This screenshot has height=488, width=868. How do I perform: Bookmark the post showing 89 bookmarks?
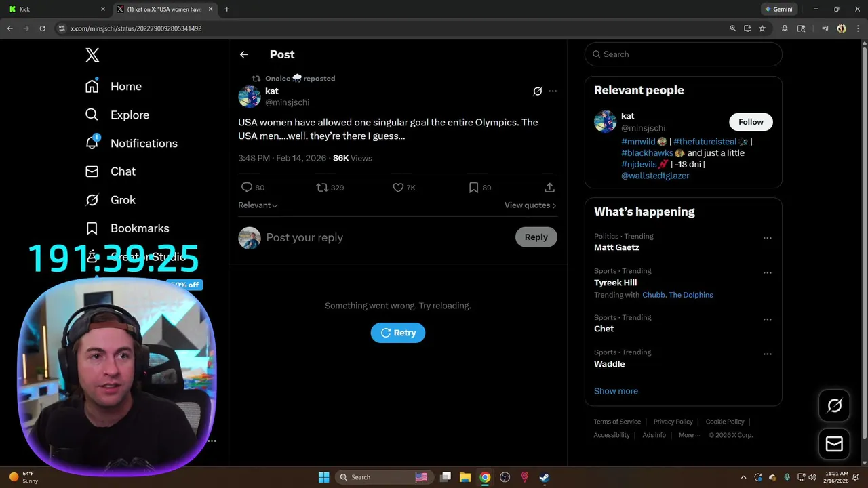click(473, 188)
